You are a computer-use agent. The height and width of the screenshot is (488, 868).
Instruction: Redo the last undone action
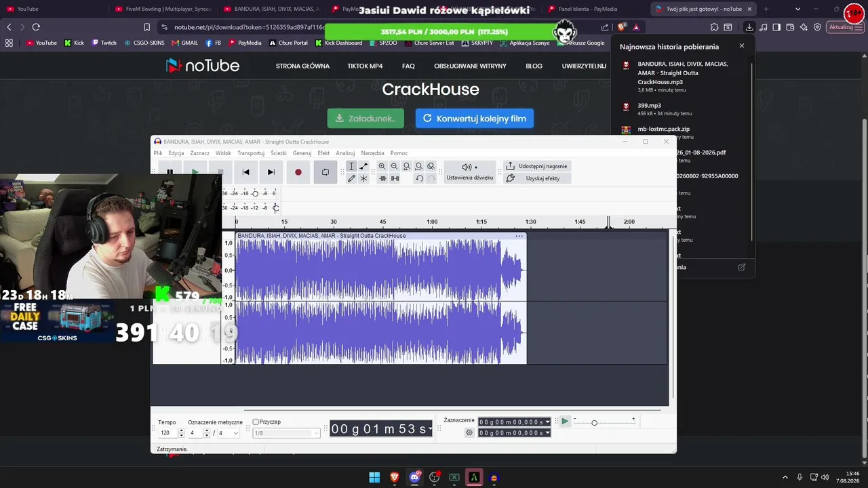(431, 178)
